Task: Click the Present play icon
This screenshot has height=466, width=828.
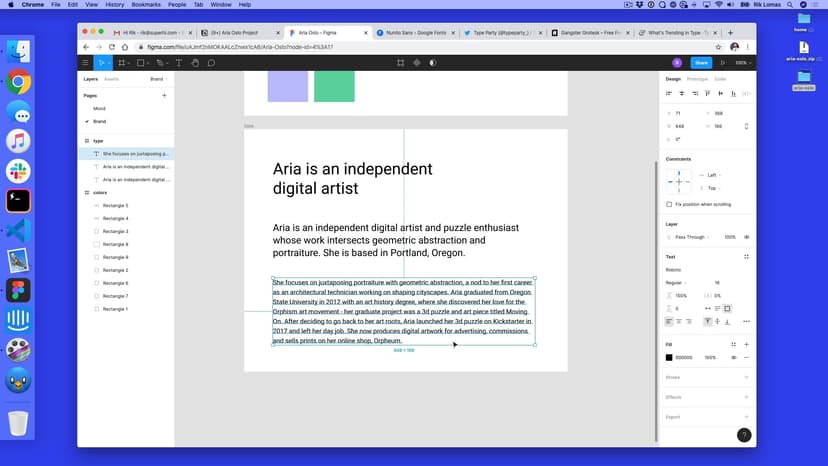Action: 723,62
